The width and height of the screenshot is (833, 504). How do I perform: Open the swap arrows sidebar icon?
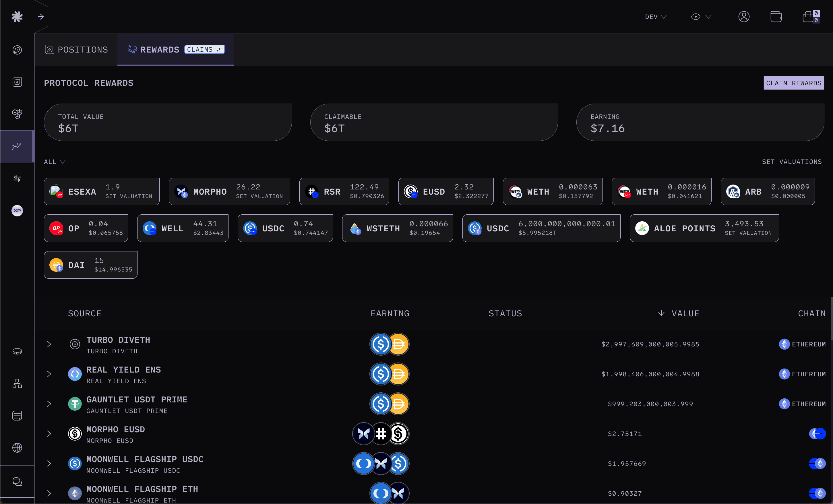(x=17, y=178)
